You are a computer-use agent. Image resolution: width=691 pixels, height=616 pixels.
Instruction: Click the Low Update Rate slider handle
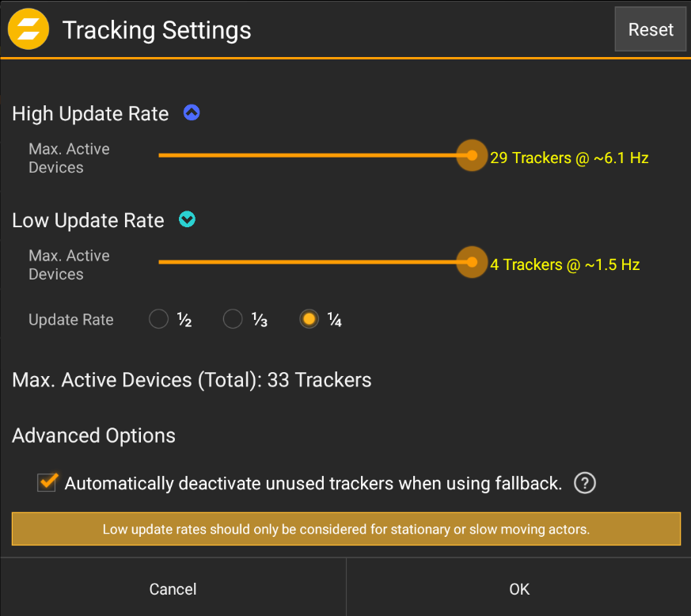click(472, 262)
